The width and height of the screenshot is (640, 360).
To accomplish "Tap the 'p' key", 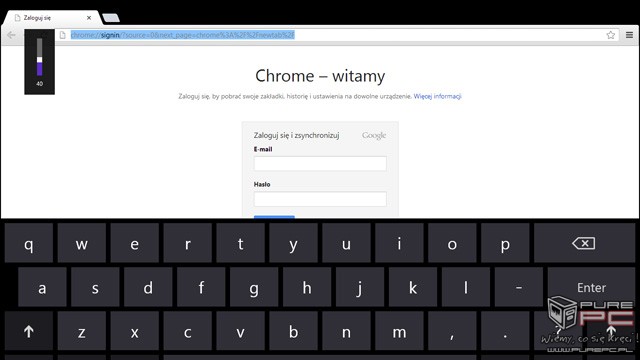I will click(505, 243).
